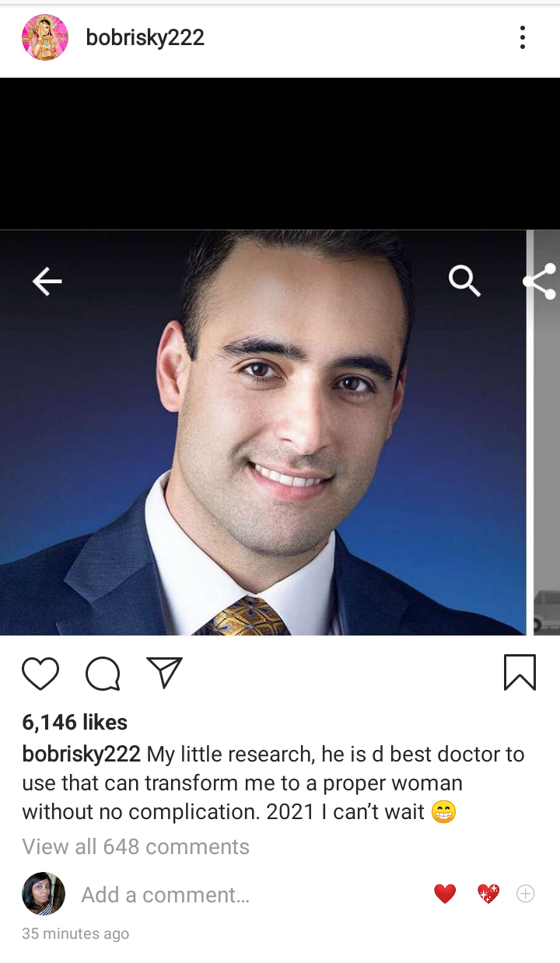Image resolution: width=560 pixels, height=963 pixels.
Task: Open bobrisky222 username in the header
Action: click(145, 37)
